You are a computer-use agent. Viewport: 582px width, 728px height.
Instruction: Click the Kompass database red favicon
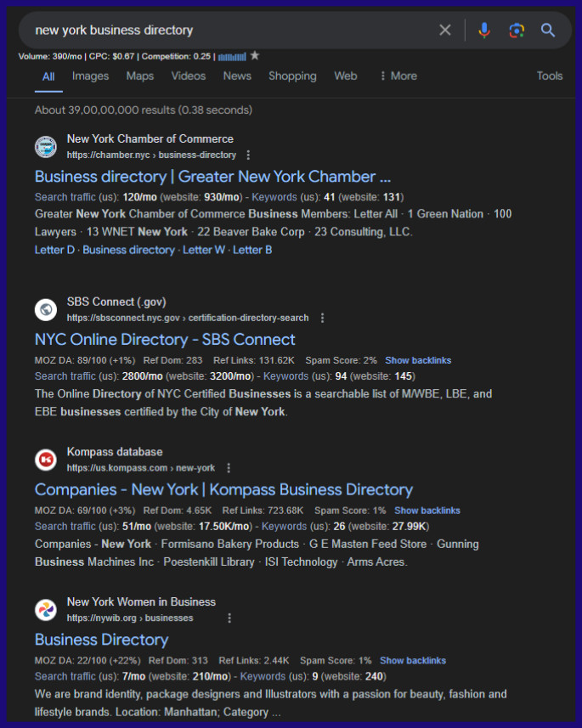46,460
